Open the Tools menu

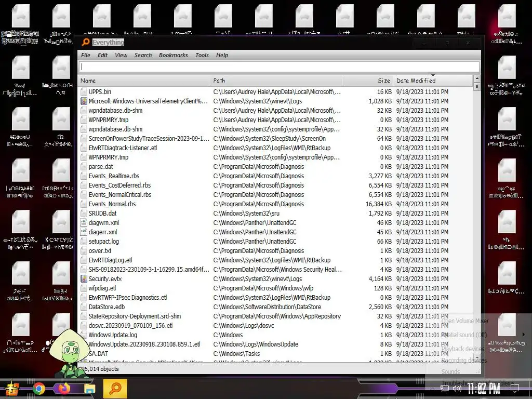202,55
